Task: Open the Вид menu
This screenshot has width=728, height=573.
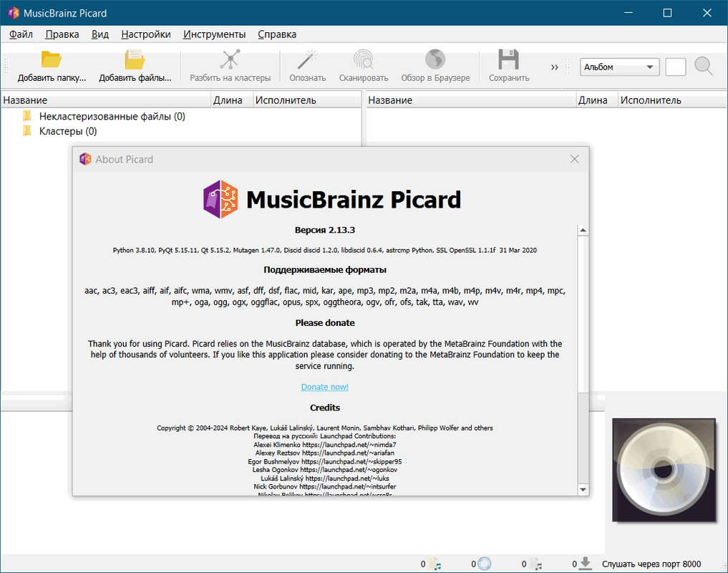Action: [100, 34]
